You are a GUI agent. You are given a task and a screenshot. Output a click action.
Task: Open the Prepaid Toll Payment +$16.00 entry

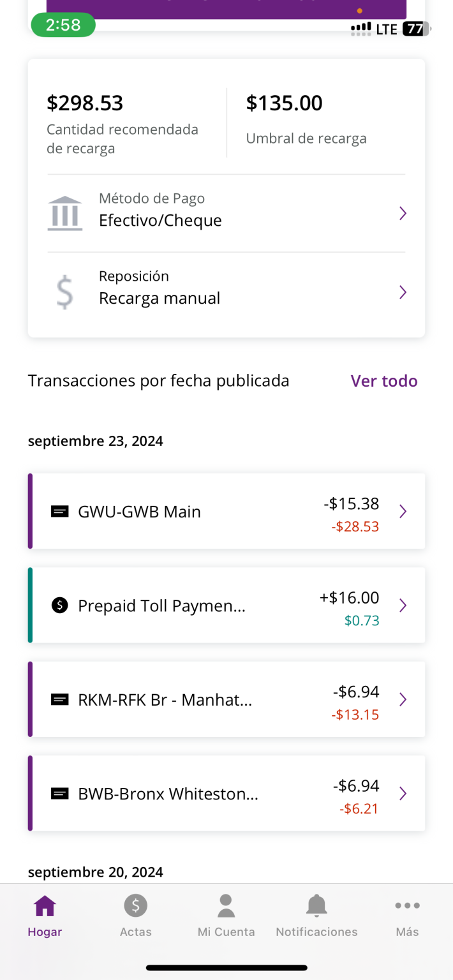tap(226, 605)
